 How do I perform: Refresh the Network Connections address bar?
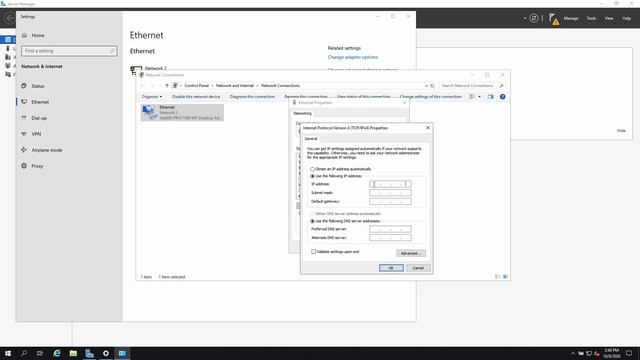click(x=433, y=86)
